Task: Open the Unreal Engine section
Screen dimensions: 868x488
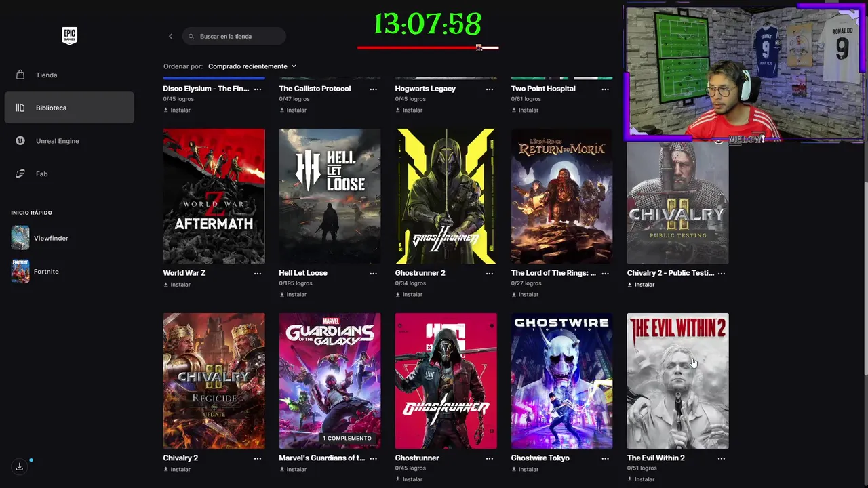Action: (69, 141)
